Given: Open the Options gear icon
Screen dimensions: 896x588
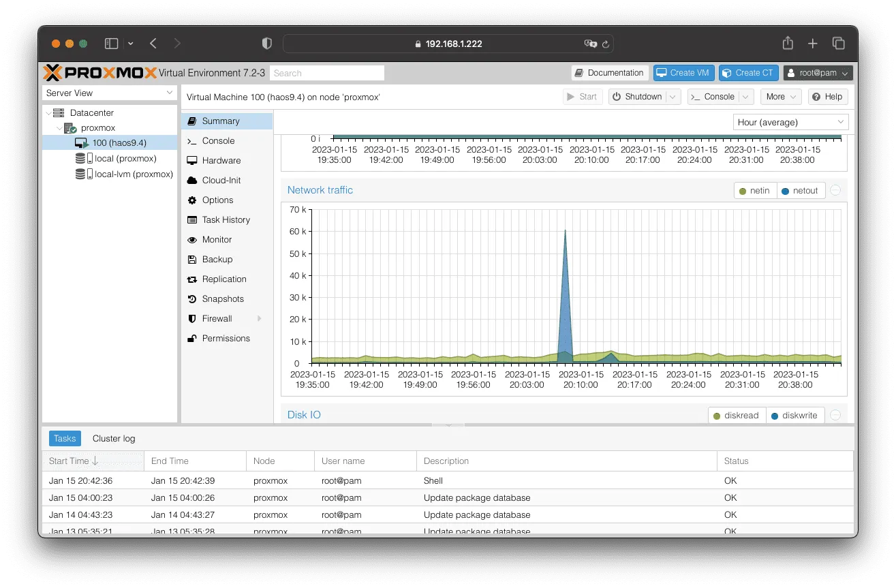Looking at the screenshot, I should [x=191, y=200].
